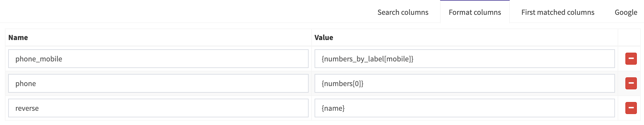Viewport: 644px width, 125px height.
Task: Place cursor in value field for phone_mobile
Action: tap(465, 59)
